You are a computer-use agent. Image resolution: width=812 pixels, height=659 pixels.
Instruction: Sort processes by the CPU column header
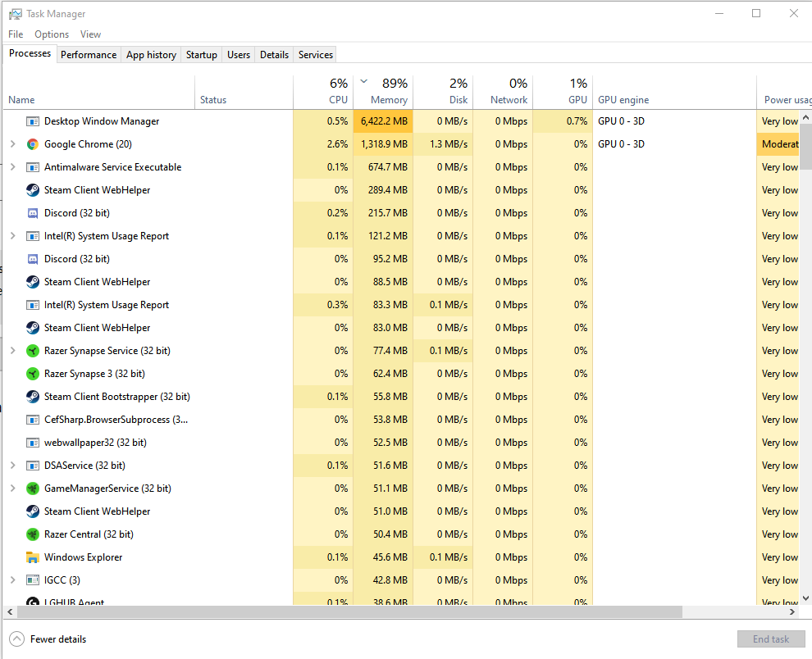tap(323, 92)
